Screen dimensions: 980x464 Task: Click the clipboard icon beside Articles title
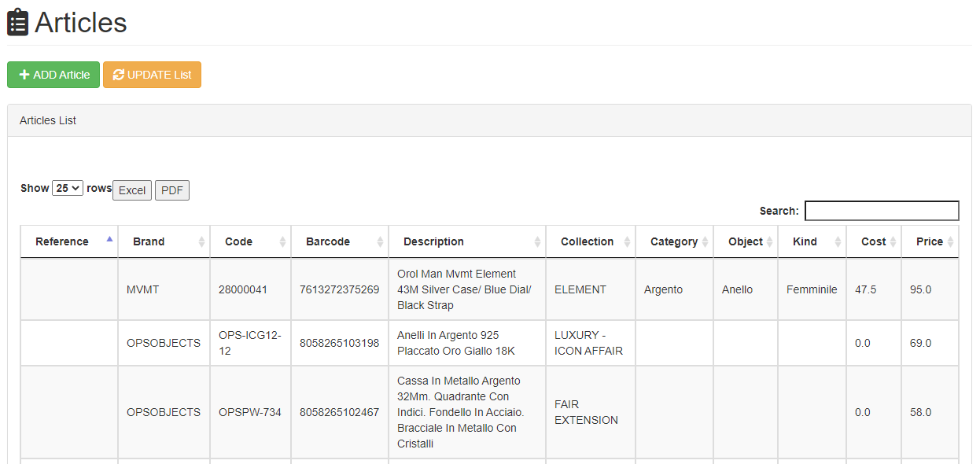pyautogui.click(x=18, y=23)
